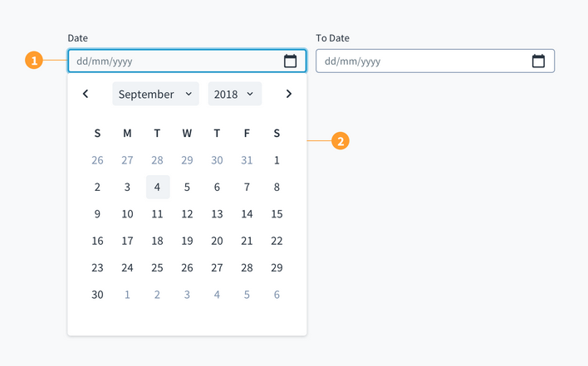Image resolution: width=588 pixels, height=366 pixels.
Task: Open the September month dropdown
Action: [x=155, y=94]
